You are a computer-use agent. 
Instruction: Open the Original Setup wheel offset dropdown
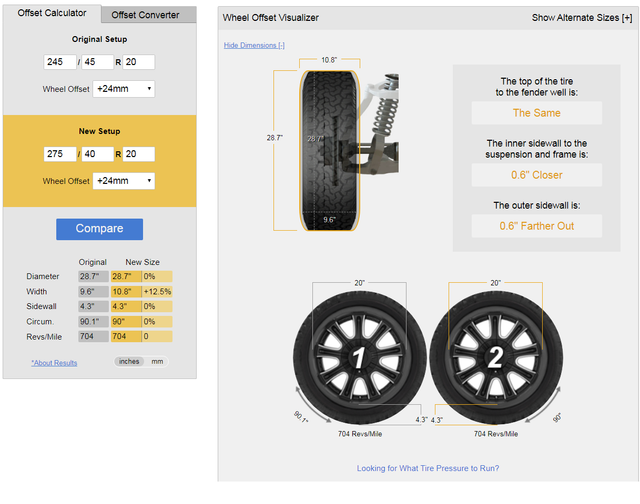124,89
